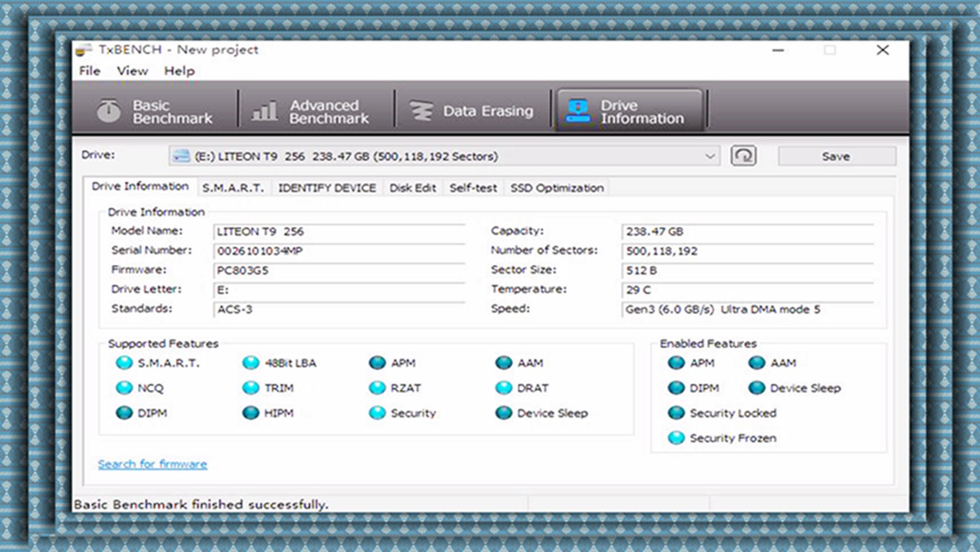Image resolution: width=980 pixels, height=552 pixels.
Task: Click the Basic Benchmark toolbar label
Action: click(x=172, y=112)
